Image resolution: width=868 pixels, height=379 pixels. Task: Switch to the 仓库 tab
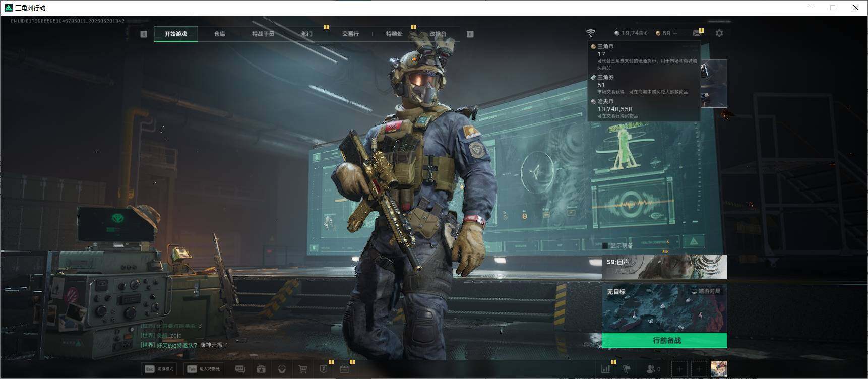point(219,34)
